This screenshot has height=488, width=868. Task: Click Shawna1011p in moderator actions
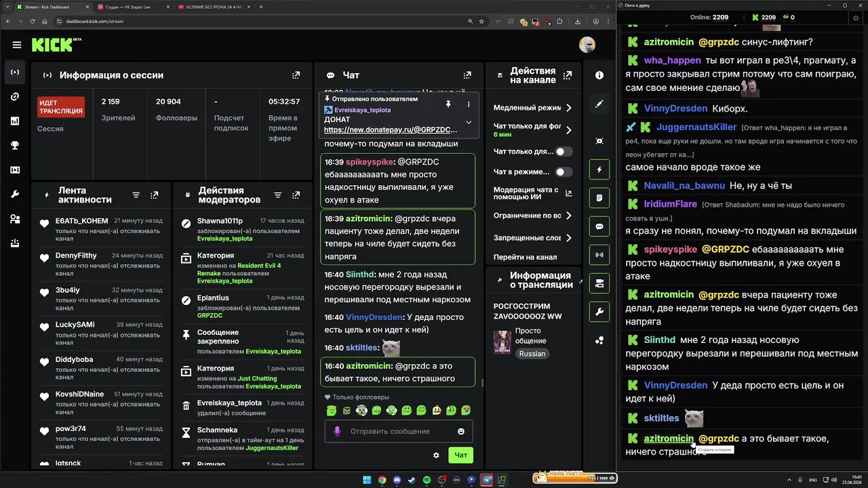(220, 221)
